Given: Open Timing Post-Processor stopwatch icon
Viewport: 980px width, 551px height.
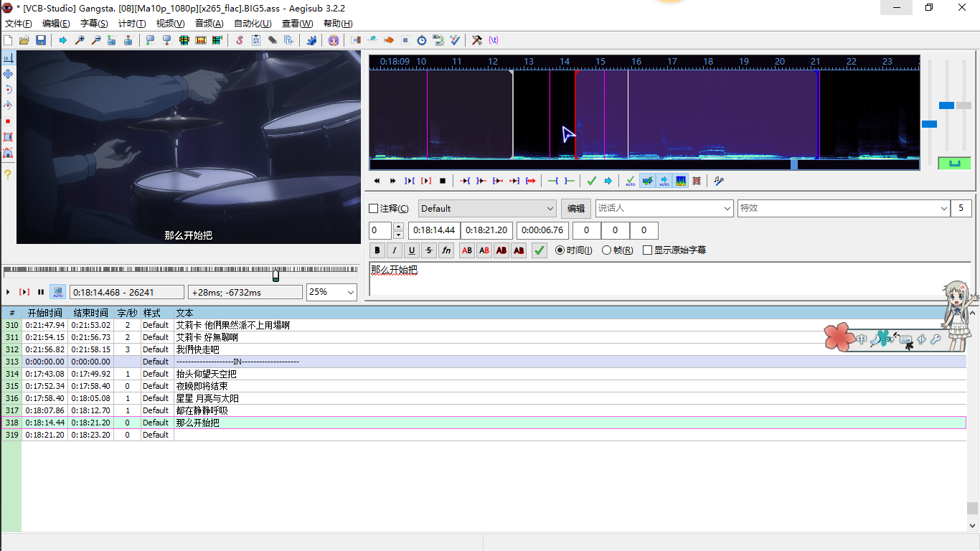Looking at the screenshot, I should click(422, 40).
